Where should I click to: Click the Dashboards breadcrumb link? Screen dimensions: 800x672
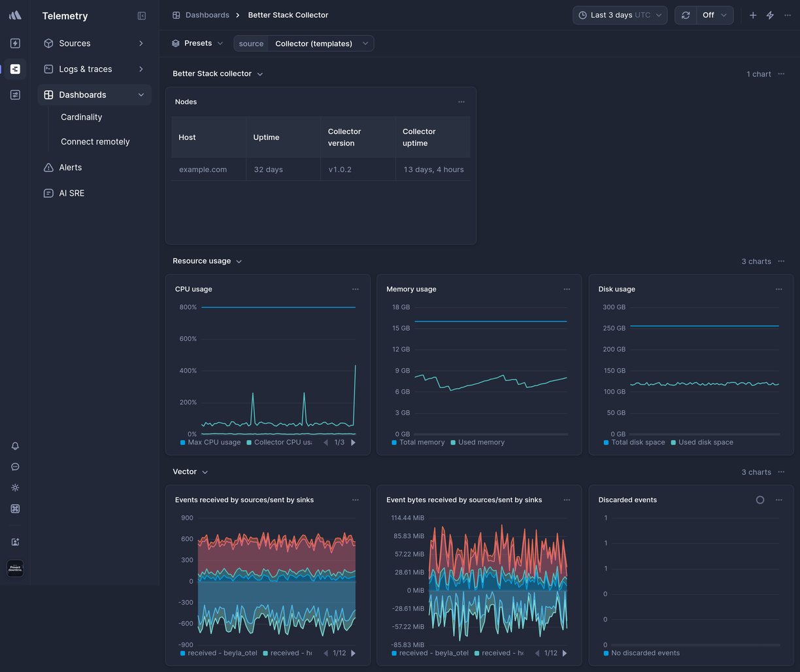(x=201, y=15)
